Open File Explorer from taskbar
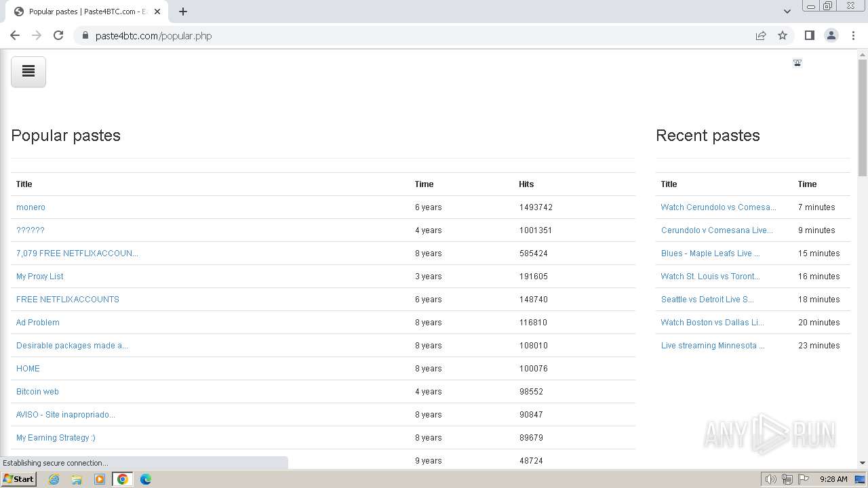Viewport: 868px width, 488px height. (x=77, y=479)
